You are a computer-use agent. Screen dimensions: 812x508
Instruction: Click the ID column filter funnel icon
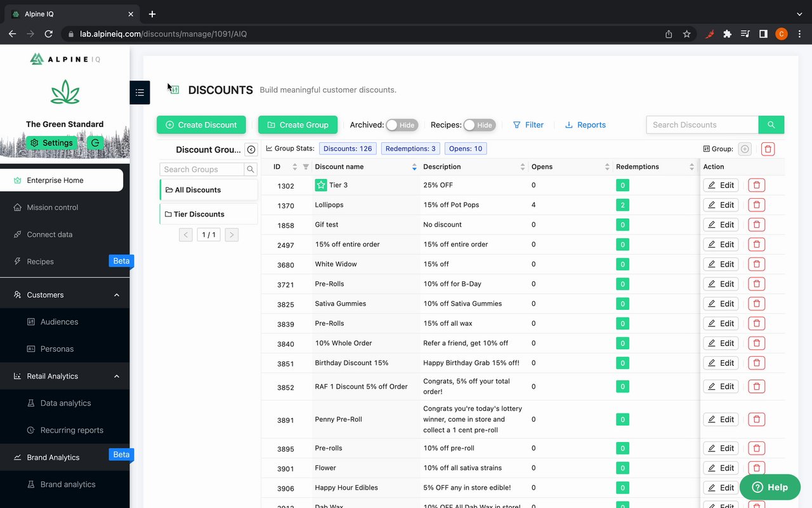point(306,167)
